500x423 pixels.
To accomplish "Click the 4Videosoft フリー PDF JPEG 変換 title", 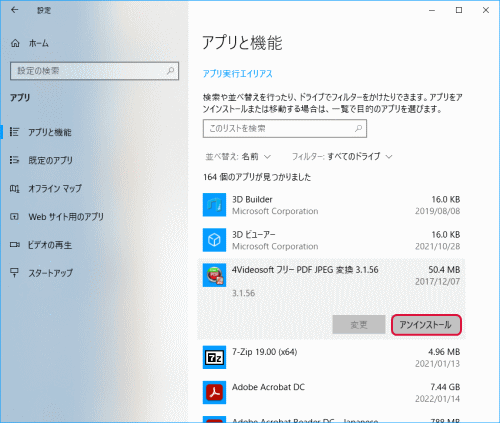I will [305, 270].
